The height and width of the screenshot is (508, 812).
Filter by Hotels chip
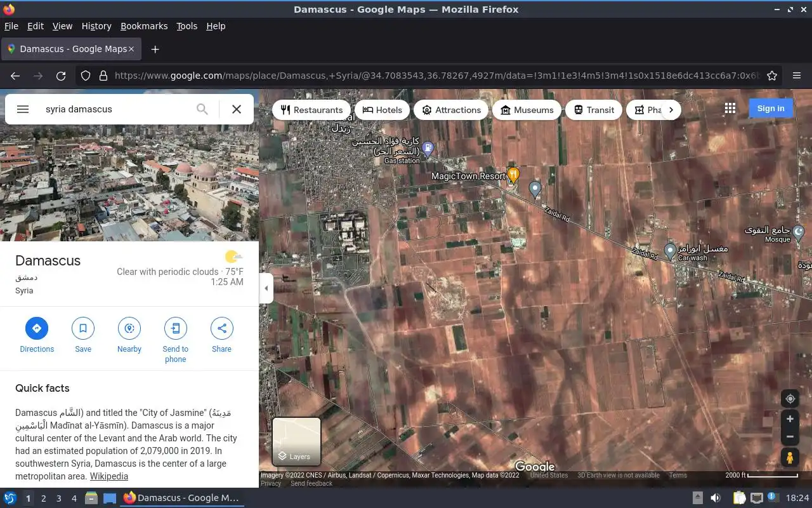click(x=383, y=110)
